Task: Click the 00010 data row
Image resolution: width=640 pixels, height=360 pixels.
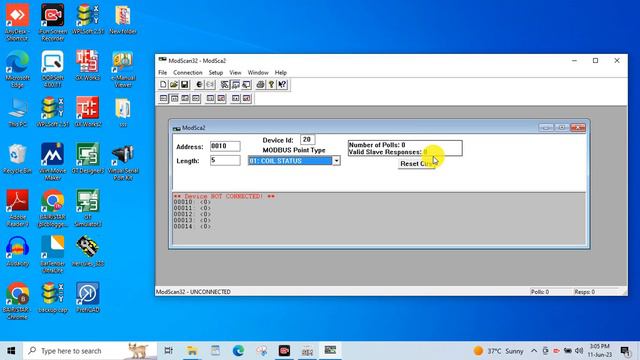Action: tap(192, 202)
